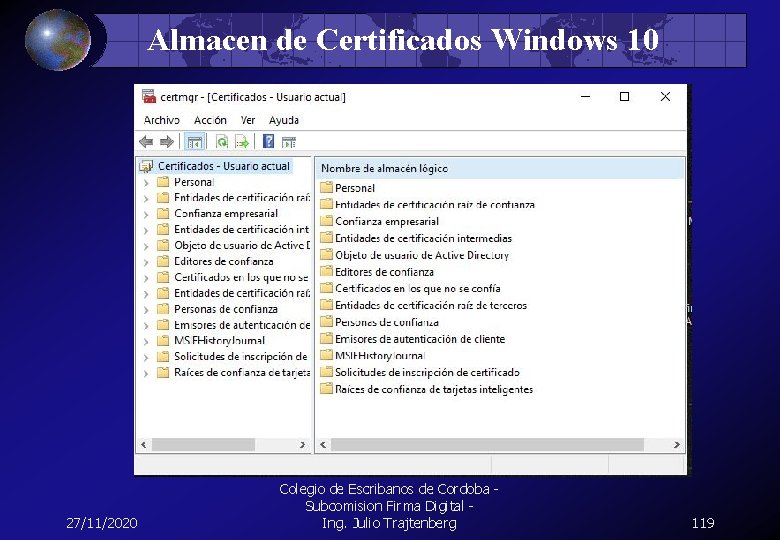This screenshot has height=540, width=780.
Task: Click the Forward arrow toolbar icon
Action: point(167,142)
